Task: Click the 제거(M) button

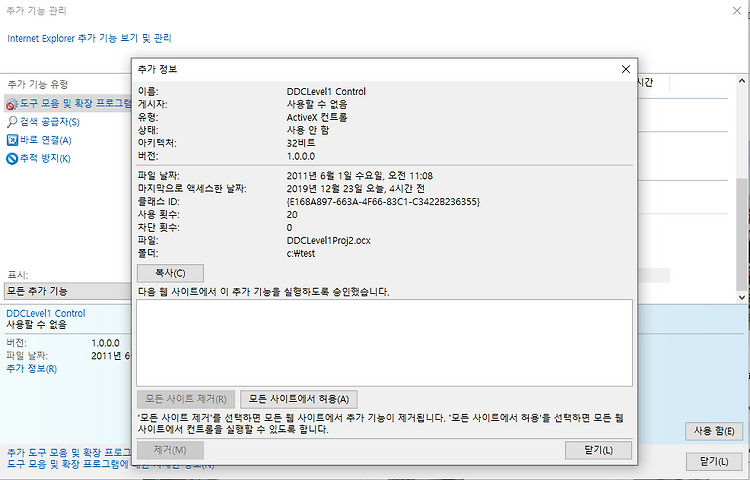Action: [x=170, y=450]
